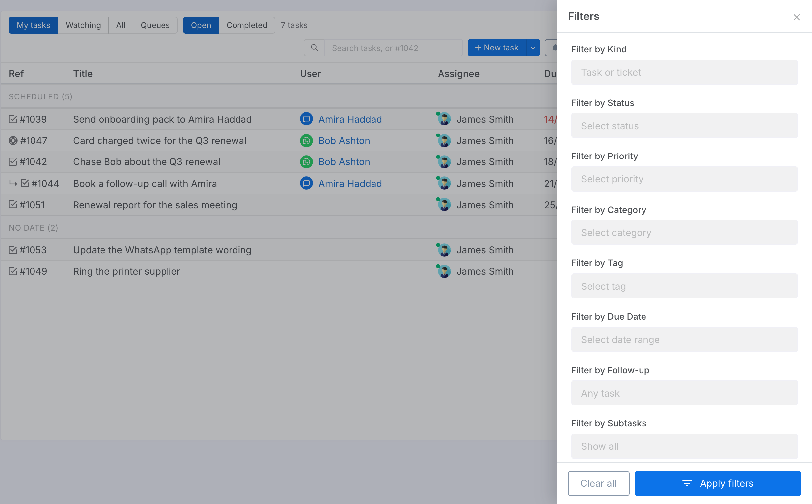Close the Filters panel with the X
The width and height of the screenshot is (812, 504).
[x=796, y=17]
